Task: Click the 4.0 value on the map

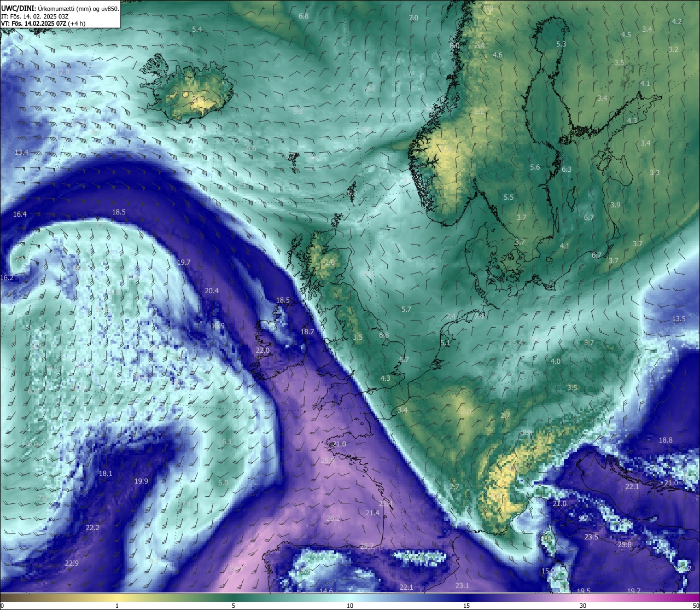Action: pos(556,362)
